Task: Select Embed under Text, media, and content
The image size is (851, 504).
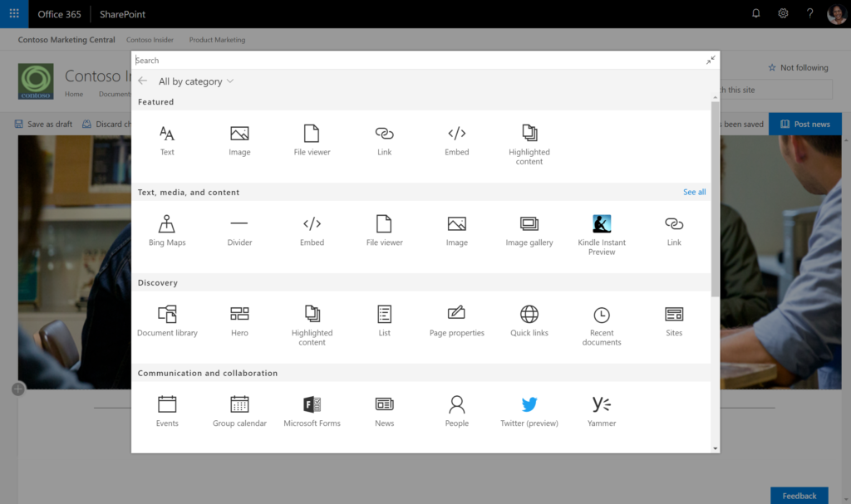Action: [x=312, y=231]
